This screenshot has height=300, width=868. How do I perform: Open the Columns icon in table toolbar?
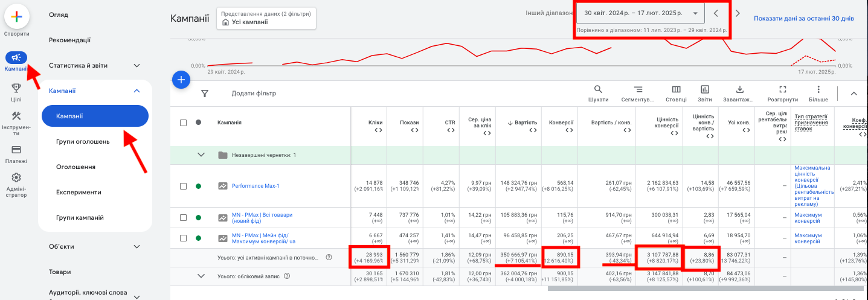tap(676, 89)
